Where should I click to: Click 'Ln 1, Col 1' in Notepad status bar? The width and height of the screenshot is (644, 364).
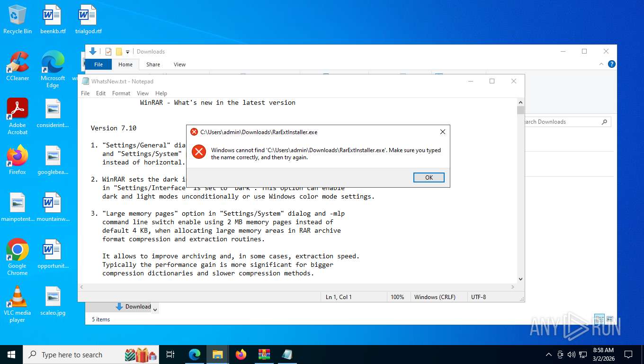[x=339, y=297]
